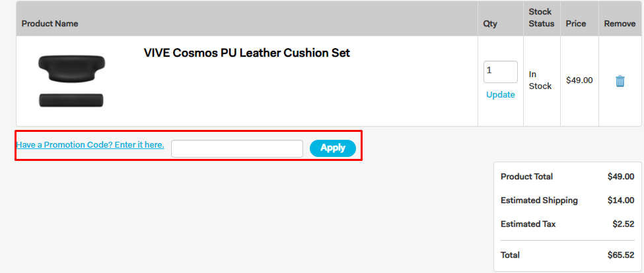Select the Product Name column header
This screenshot has width=644, height=273.
(50, 23)
